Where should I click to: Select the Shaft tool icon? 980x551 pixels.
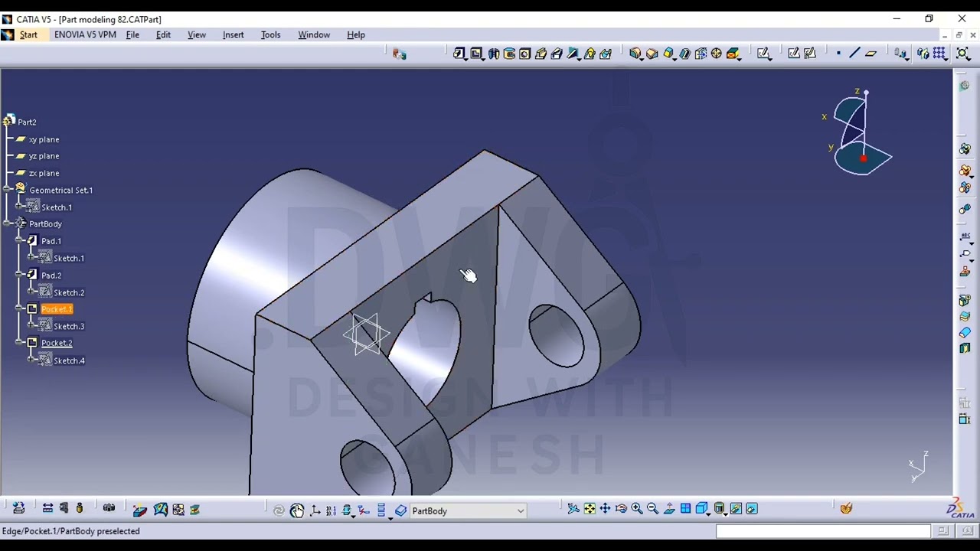pyautogui.click(x=493, y=53)
